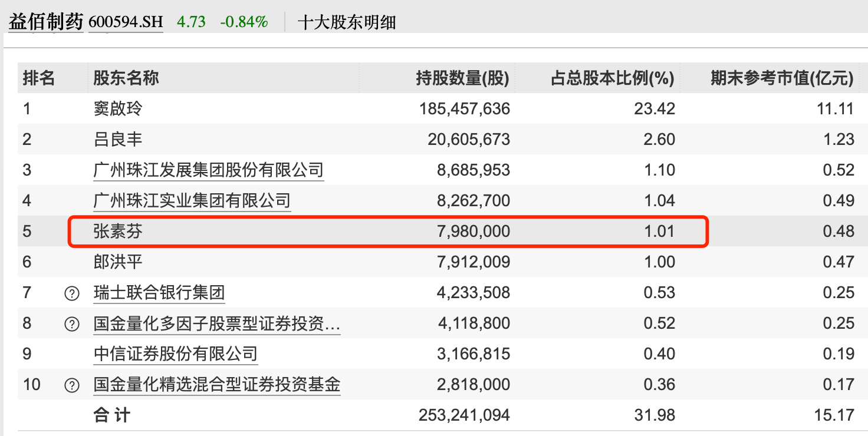Click share count 20,605,673
Image resolution: width=868 pixels, height=436 pixels.
(x=469, y=140)
